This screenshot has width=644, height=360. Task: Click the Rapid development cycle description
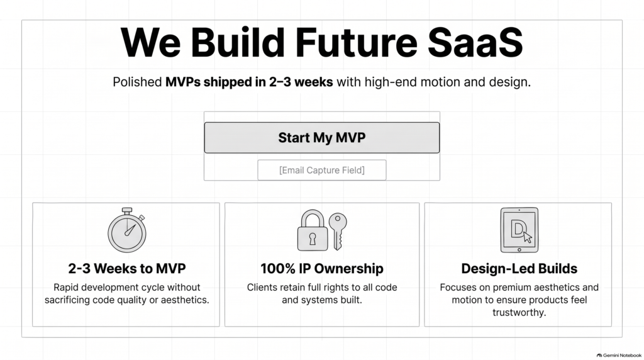127,293
